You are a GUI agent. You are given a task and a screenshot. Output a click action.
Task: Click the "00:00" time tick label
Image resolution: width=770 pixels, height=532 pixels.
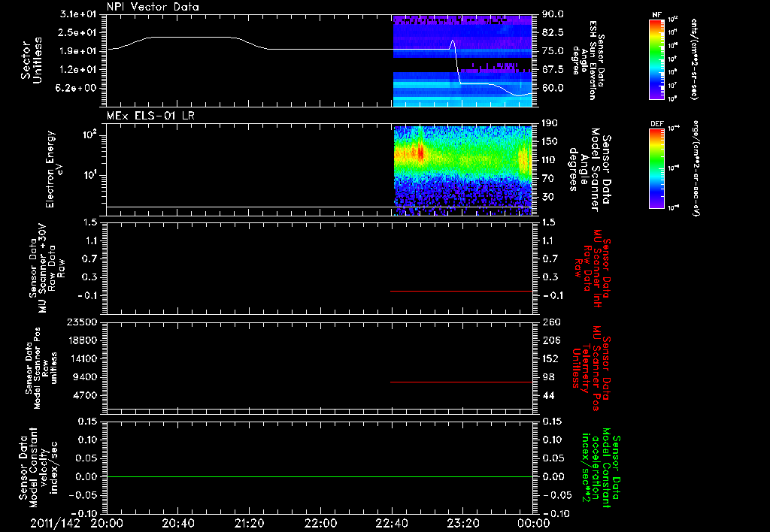[534, 523]
